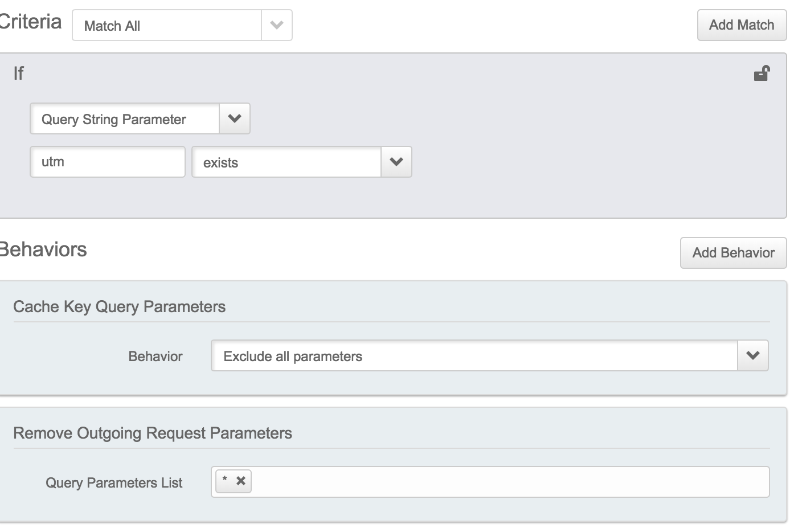The width and height of the screenshot is (794, 532).
Task: Click the Add Match button
Action: click(x=741, y=25)
